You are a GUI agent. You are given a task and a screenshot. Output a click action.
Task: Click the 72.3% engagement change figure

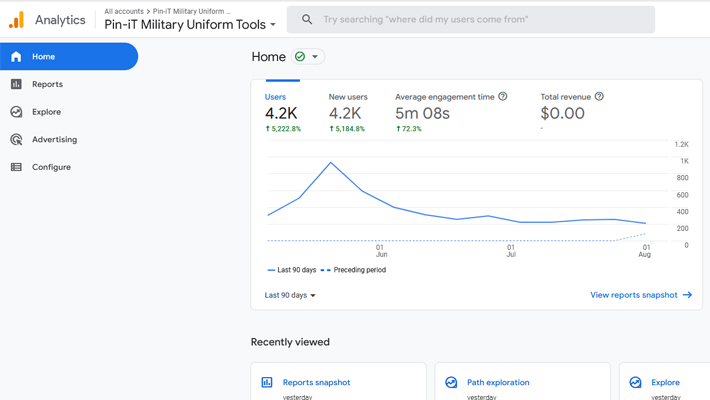[x=409, y=129]
